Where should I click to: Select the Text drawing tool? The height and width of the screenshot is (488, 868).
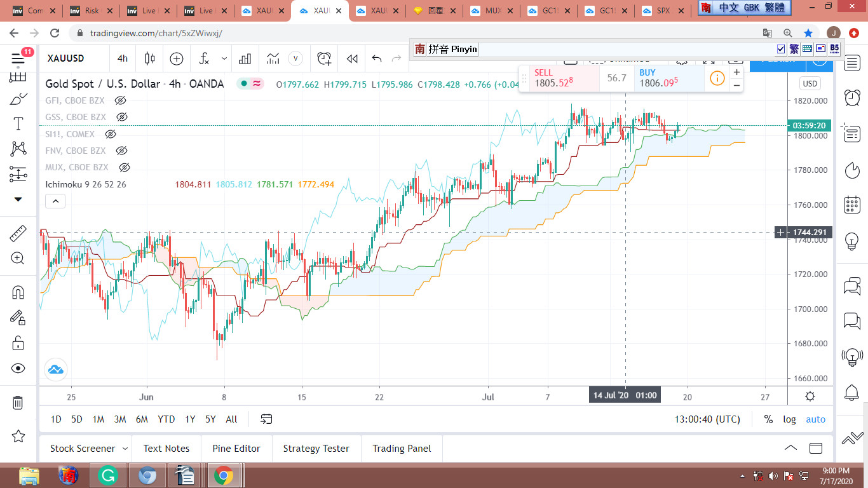coord(18,124)
